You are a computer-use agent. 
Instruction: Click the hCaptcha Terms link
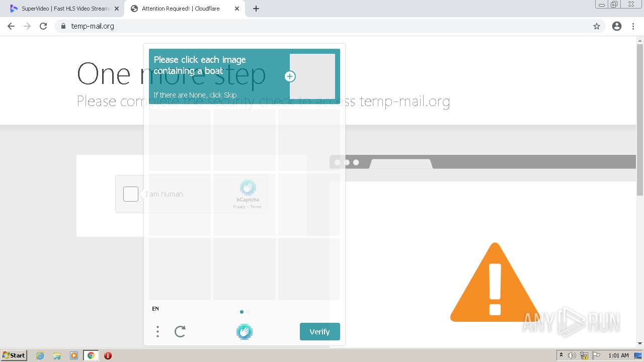click(256, 207)
